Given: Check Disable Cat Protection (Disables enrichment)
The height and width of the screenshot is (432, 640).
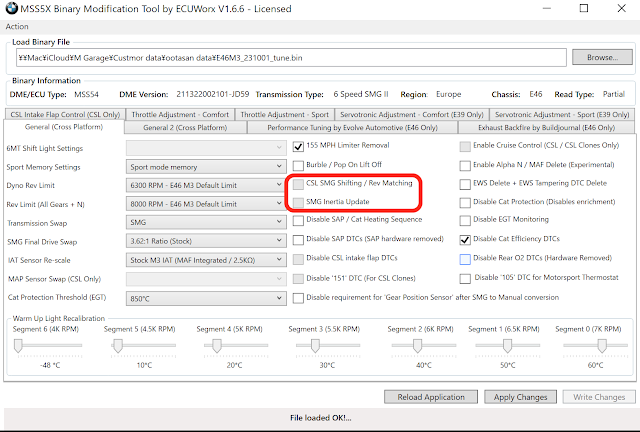Looking at the screenshot, I should pyautogui.click(x=465, y=202).
